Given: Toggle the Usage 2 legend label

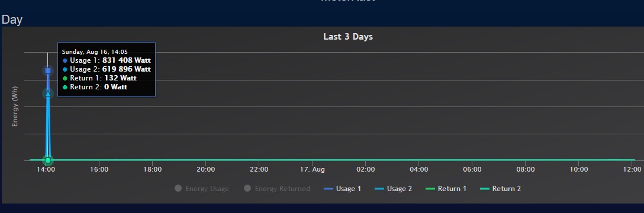Looking at the screenshot, I should point(399,189).
